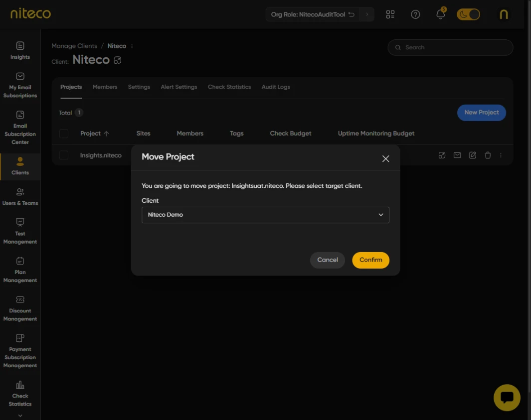Viewport: 531px width, 420px height.
Task: Open Check Statistics in sidebar
Action: (20, 394)
